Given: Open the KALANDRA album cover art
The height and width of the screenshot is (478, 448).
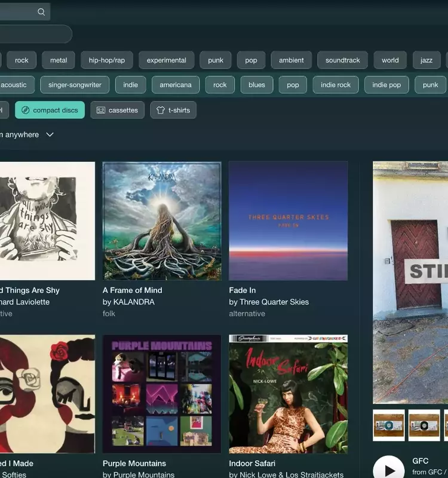Looking at the screenshot, I should 162,220.
